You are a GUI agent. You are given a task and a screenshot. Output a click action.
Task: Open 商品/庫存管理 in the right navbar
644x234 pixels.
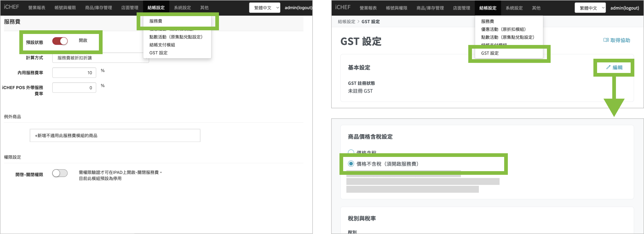[430, 8]
